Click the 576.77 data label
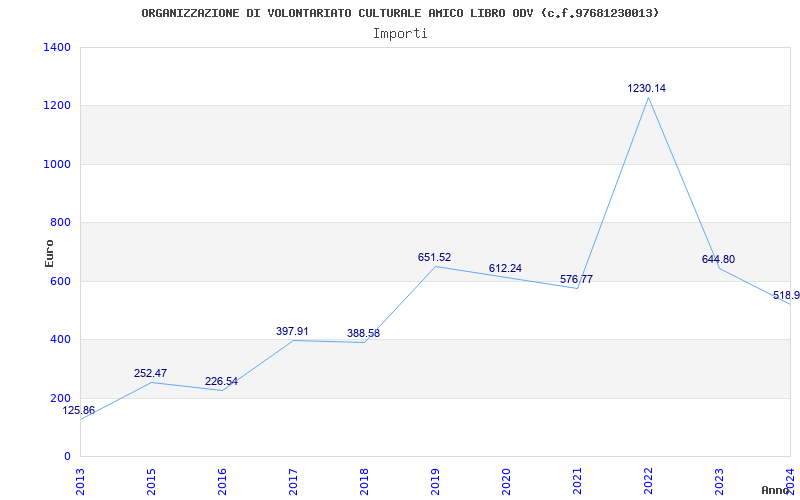 (x=576, y=279)
